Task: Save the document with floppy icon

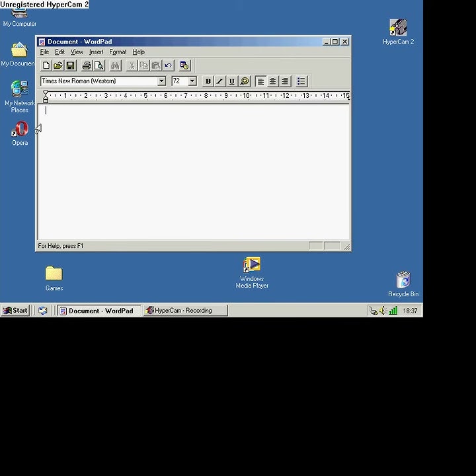Action: pyautogui.click(x=71, y=65)
